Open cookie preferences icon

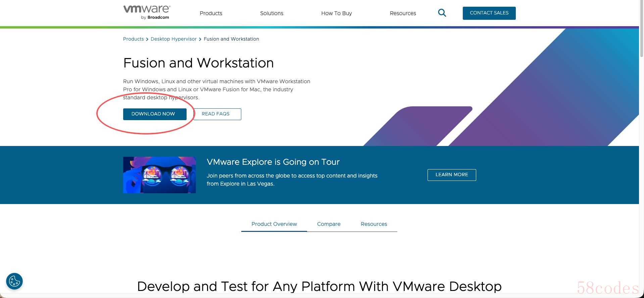14,281
